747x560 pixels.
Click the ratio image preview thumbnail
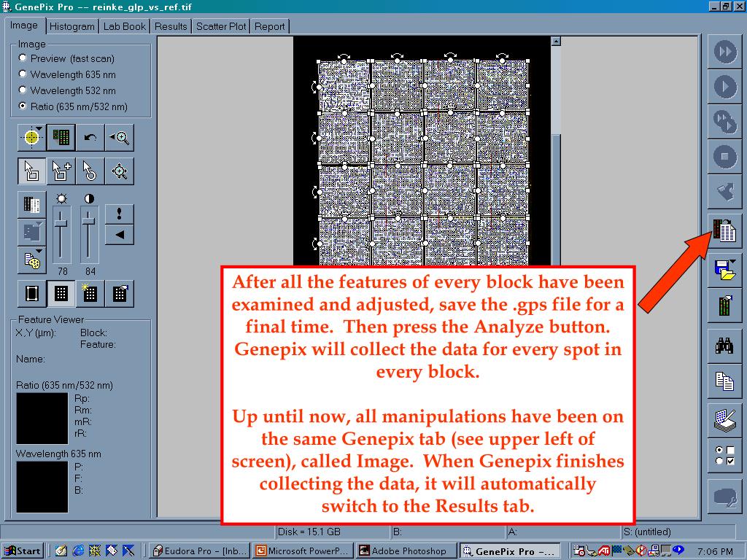click(x=42, y=419)
